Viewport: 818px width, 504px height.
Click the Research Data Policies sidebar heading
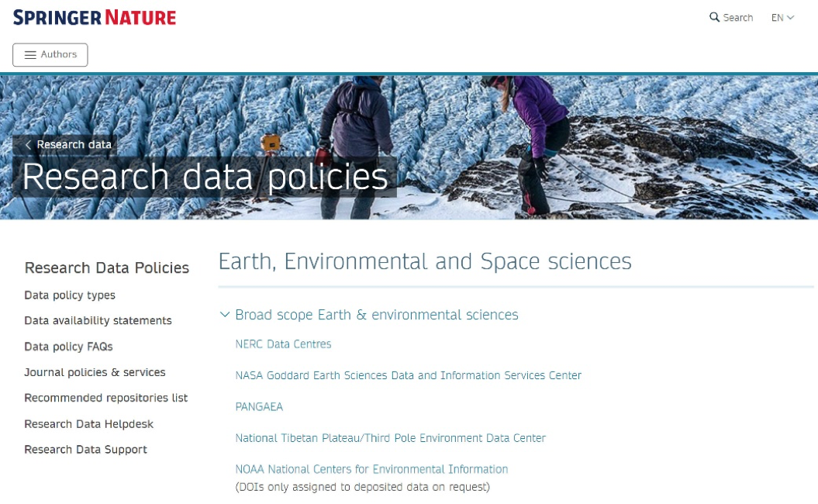[x=107, y=268]
